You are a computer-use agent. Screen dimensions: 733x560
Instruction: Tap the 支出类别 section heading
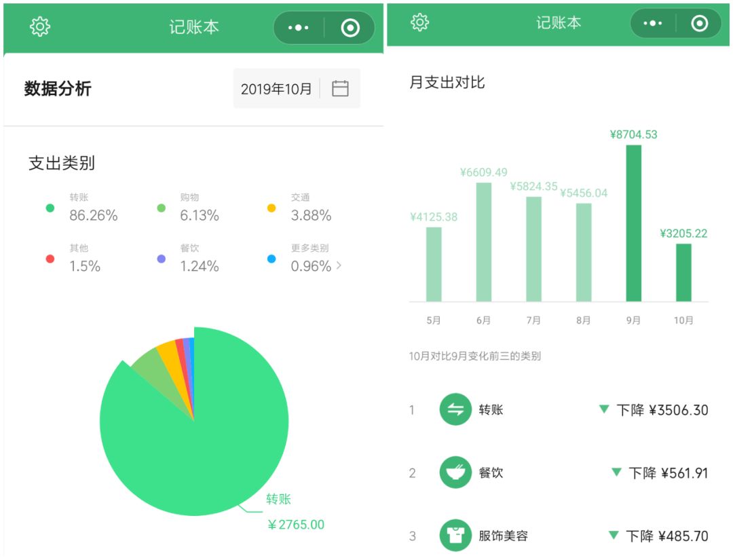(x=62, y=163)
